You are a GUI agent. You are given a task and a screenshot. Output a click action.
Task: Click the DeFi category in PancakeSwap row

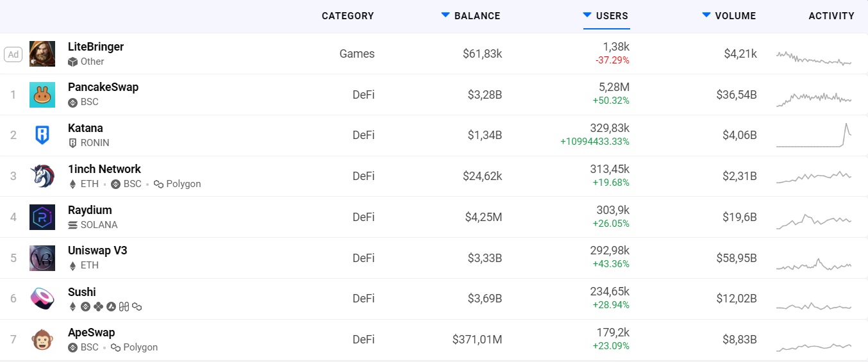point(363,95)
